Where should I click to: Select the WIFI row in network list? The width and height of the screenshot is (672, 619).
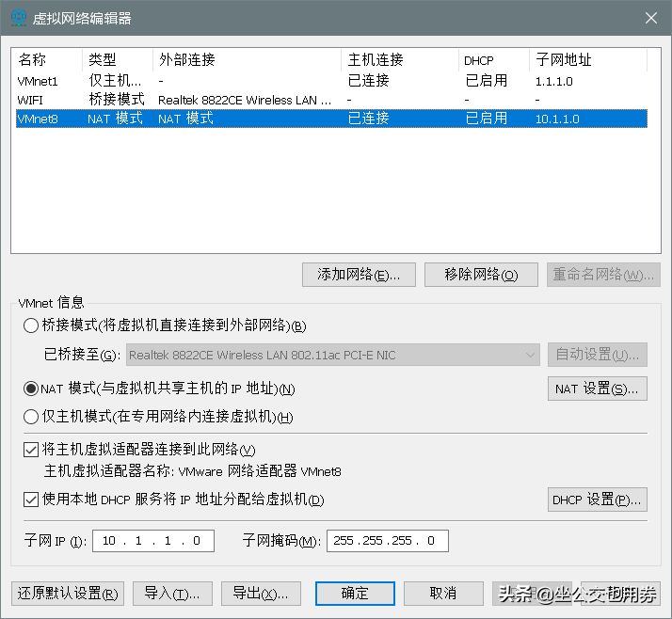[331, 100]
